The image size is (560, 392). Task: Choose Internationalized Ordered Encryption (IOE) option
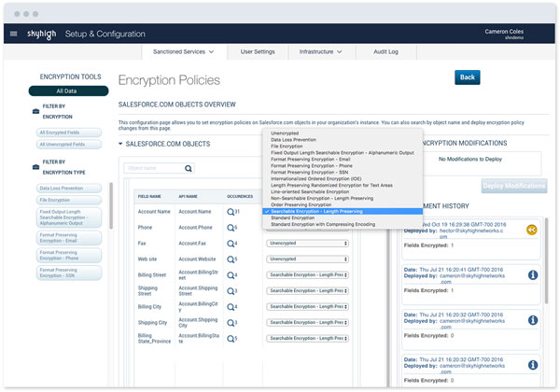(x=343, y=178)
